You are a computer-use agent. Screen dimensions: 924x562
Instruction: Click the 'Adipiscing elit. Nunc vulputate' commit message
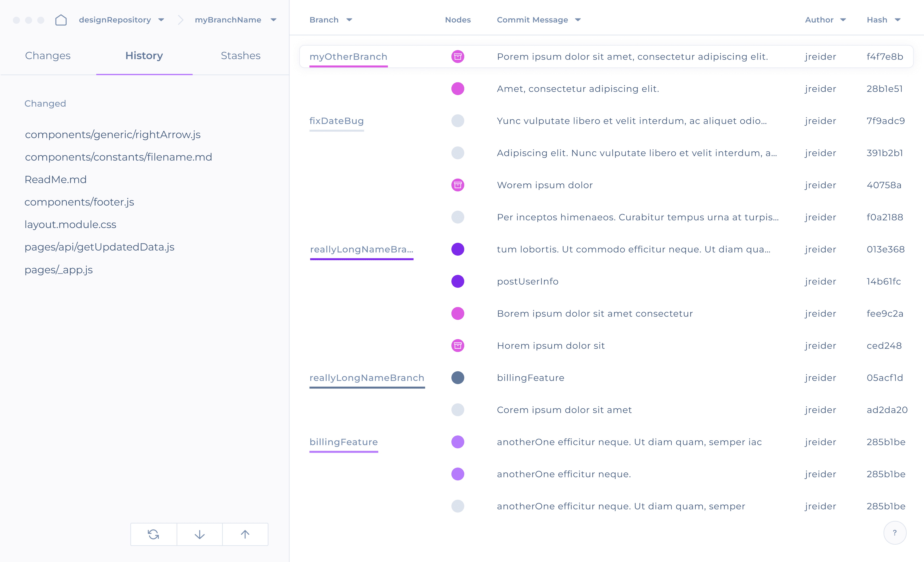click(637, 153)
